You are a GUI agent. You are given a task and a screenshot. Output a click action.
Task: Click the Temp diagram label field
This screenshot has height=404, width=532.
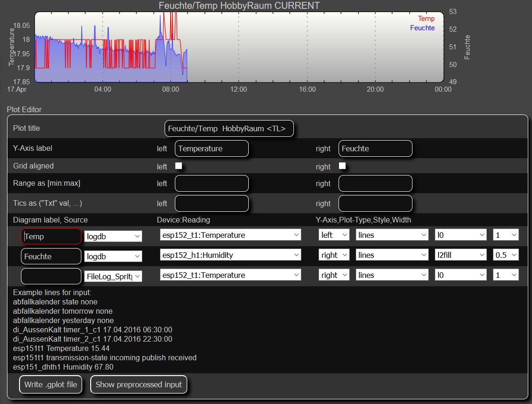[x=51, y=236]
